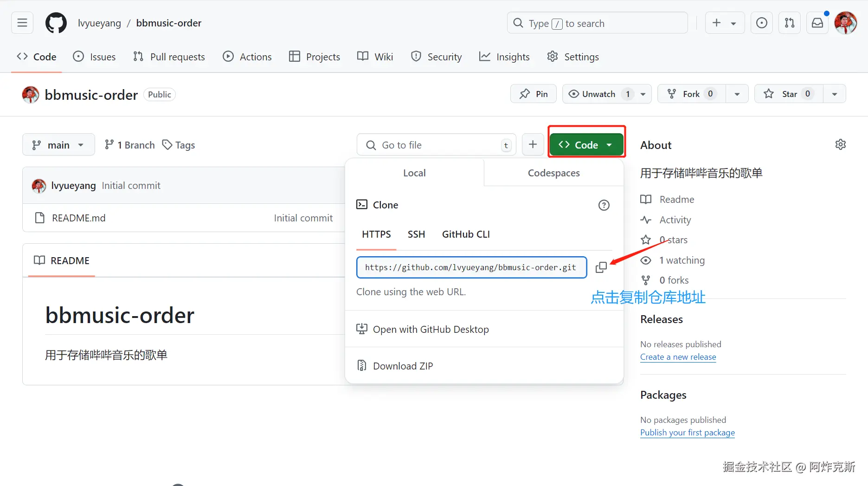Expand the Unwatch notifications dropdown arrow
The image size is (868, 486).
click(643, 94)
